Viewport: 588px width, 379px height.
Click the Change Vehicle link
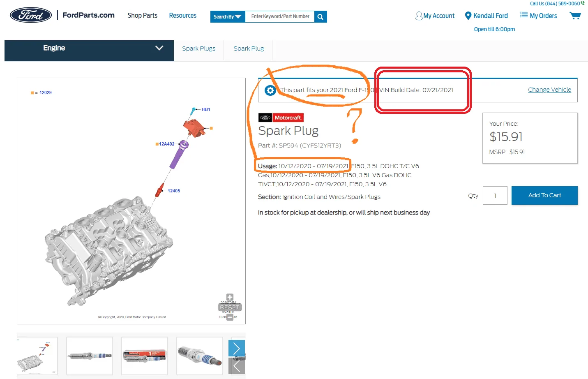(x=549, y=90)
